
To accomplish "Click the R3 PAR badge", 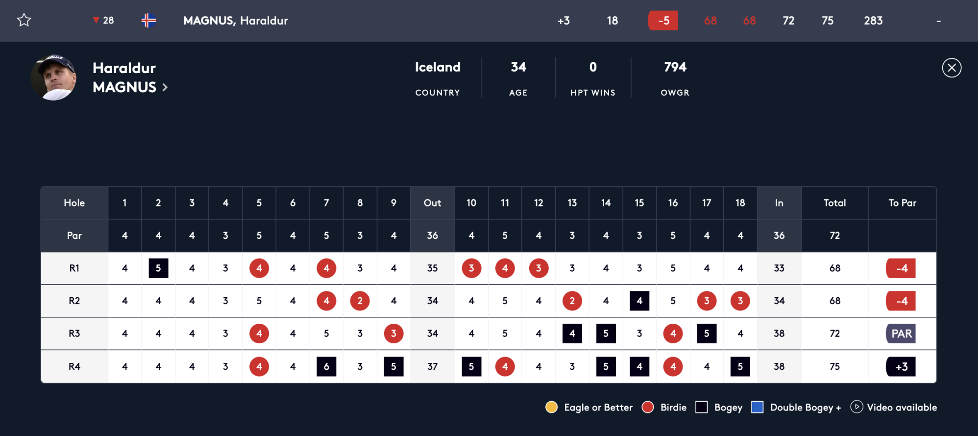I will tap(901, 333).
